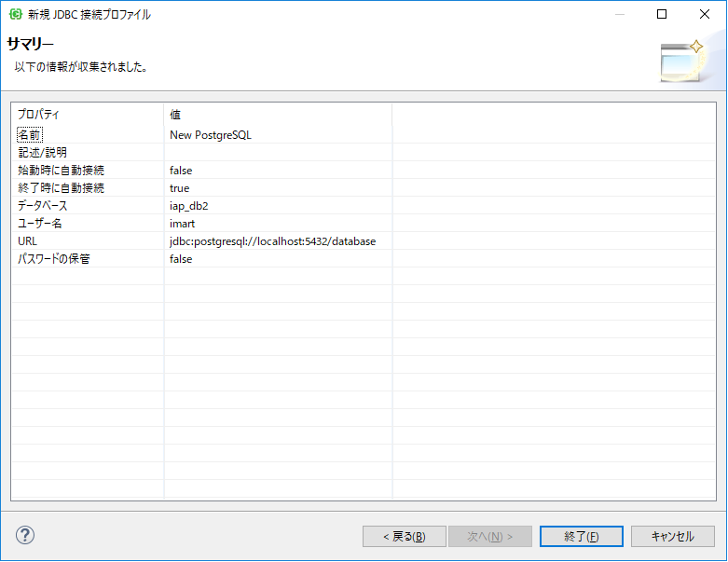The image size is (728, 562).
Task: Maximize the JDBC profile dialog window
Action: (662, 14)
